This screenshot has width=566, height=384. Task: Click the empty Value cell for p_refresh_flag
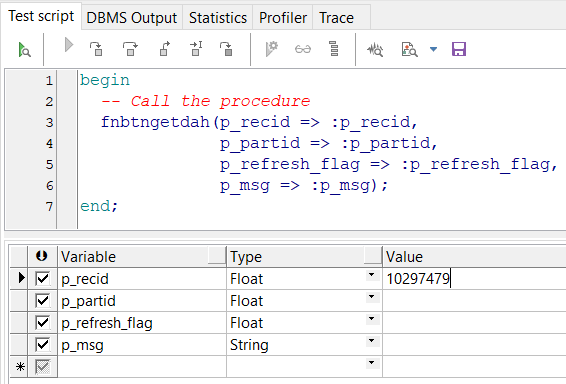[474, 323]
